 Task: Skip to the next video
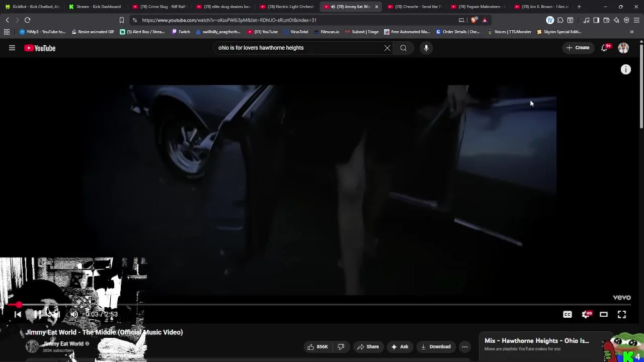(x=55, y=314)
